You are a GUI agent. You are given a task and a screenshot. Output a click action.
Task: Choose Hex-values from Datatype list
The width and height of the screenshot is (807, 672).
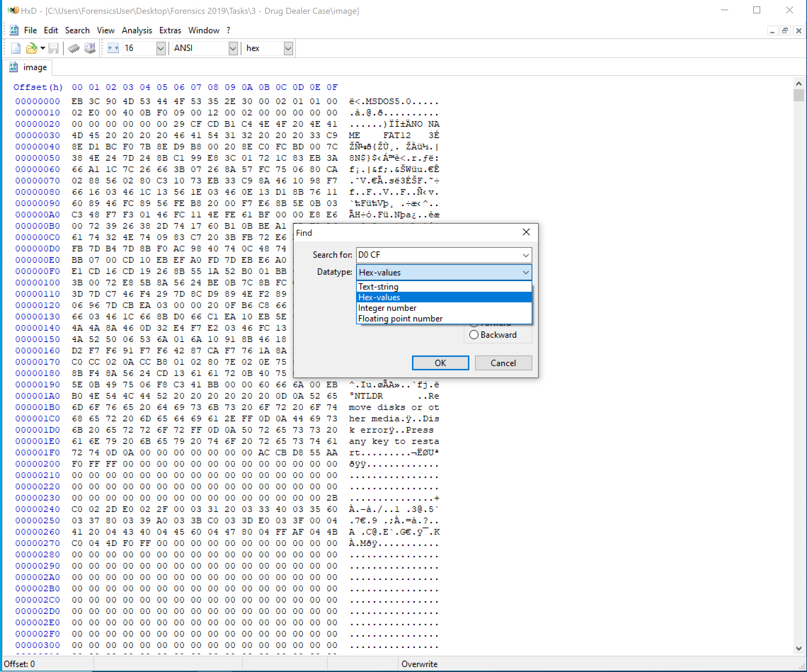pyautogui.click(x=444, y=297)
